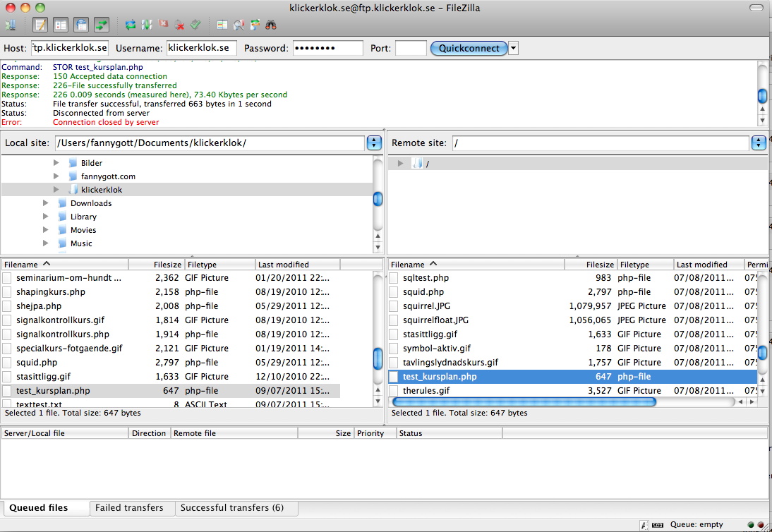
Task: Expand the remote root directory node
Action: 400,164
